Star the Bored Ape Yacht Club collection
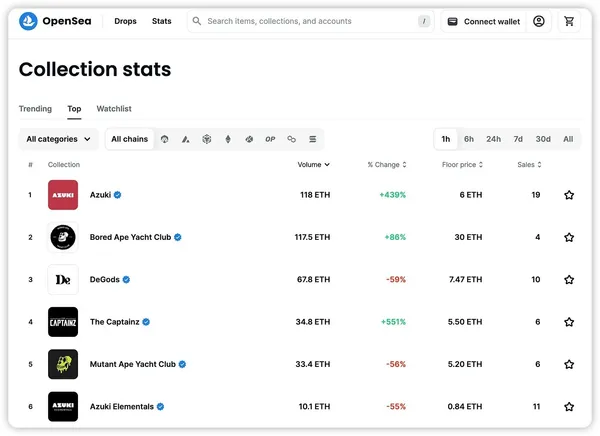The width and height of the screenshot is (600, 436). click(x=569, y=238)
